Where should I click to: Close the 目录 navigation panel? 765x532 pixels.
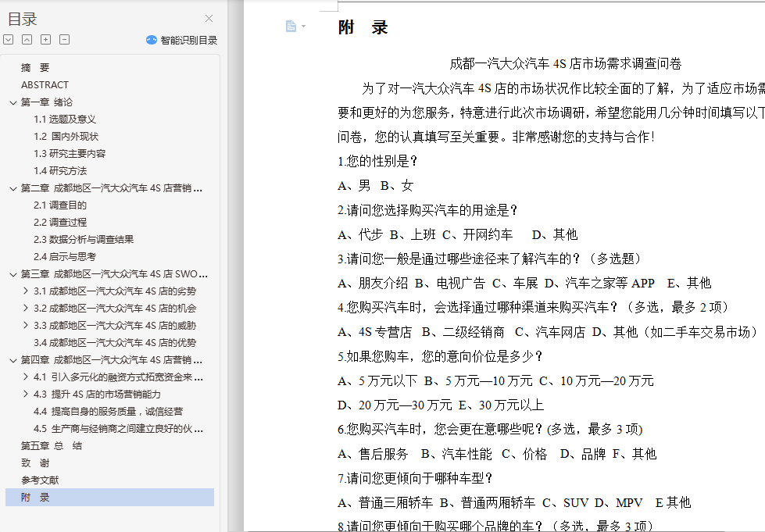[209, 19]
